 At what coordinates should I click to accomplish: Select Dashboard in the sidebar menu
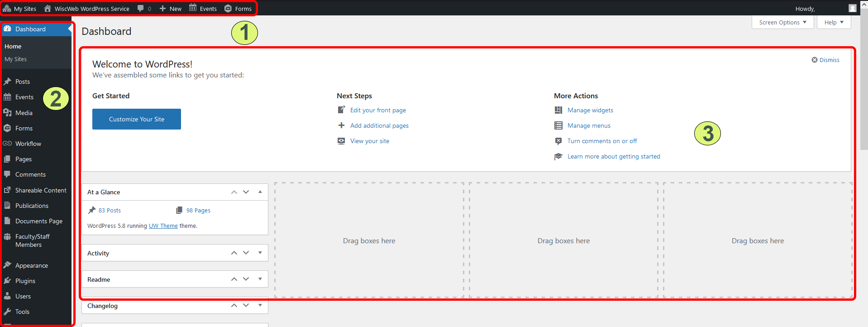pos(36,29)
